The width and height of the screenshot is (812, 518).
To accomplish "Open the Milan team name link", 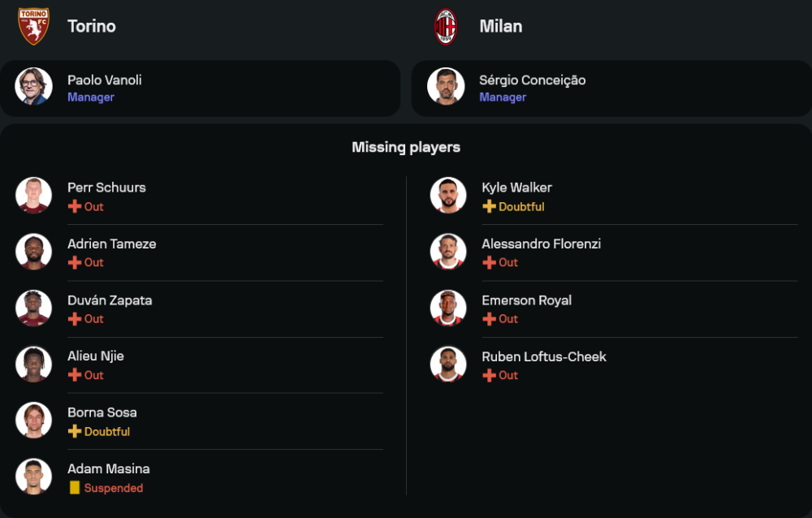I will click(x=501, y=26).
